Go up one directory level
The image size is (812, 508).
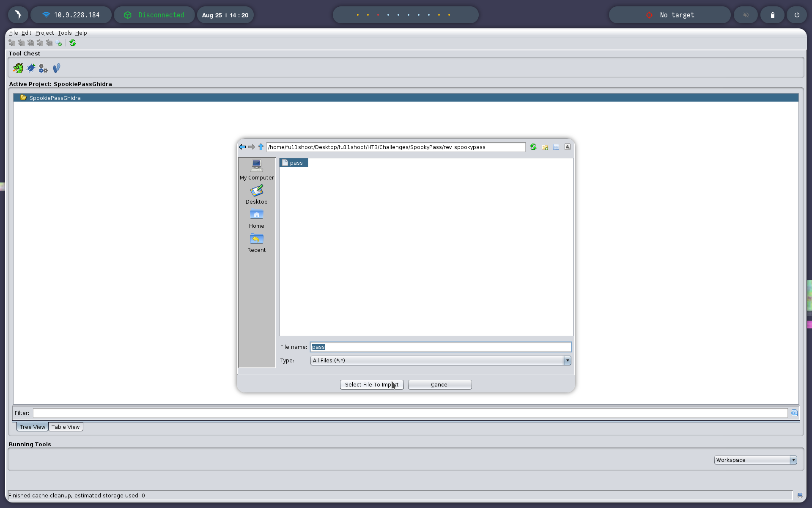coord(261,147)
